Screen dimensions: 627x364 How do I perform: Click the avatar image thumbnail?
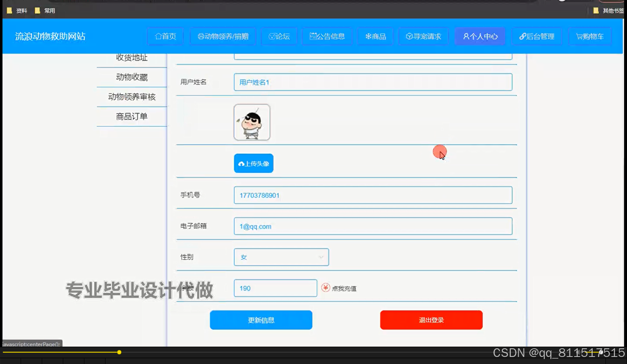tap(252, 122)
